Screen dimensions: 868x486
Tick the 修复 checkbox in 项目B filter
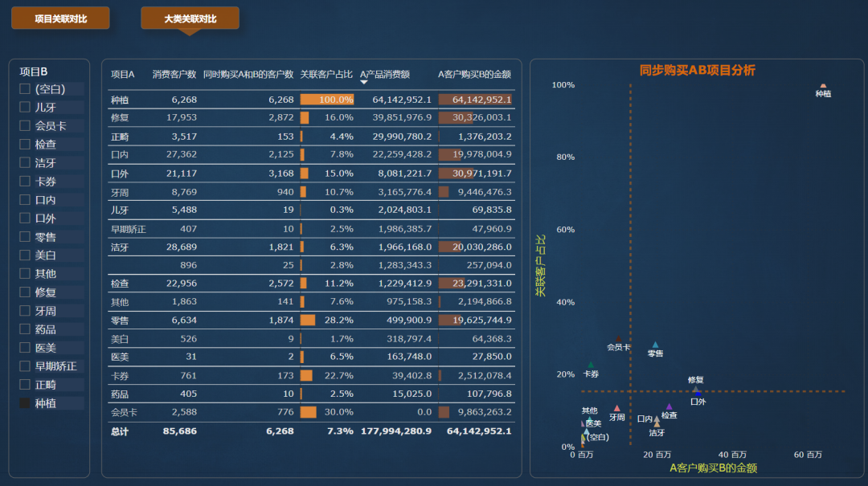(24, 292)
